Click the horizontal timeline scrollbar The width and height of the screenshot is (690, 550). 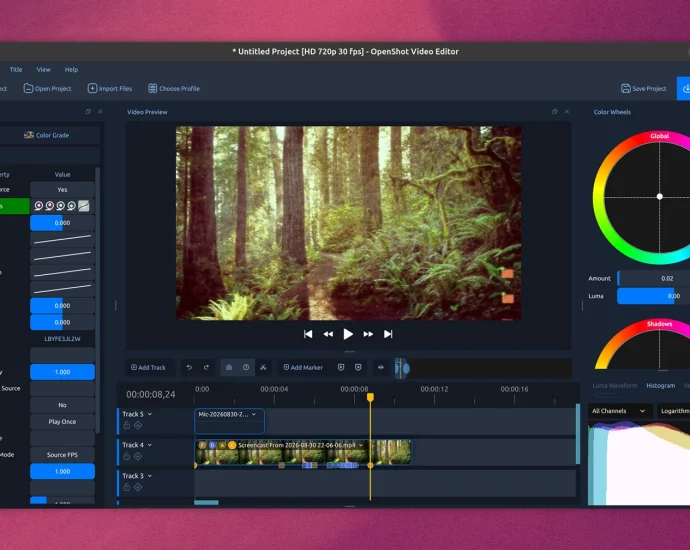(206, 502)
